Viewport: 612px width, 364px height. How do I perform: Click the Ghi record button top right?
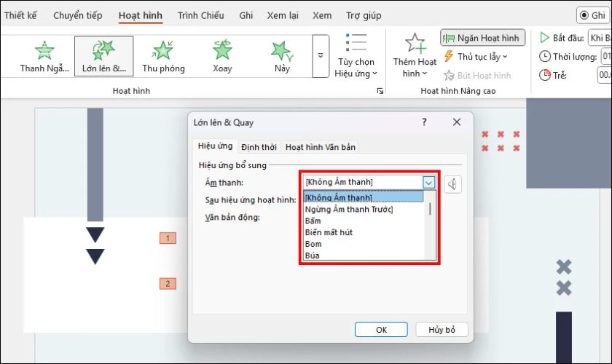click(x=593, y=15)
